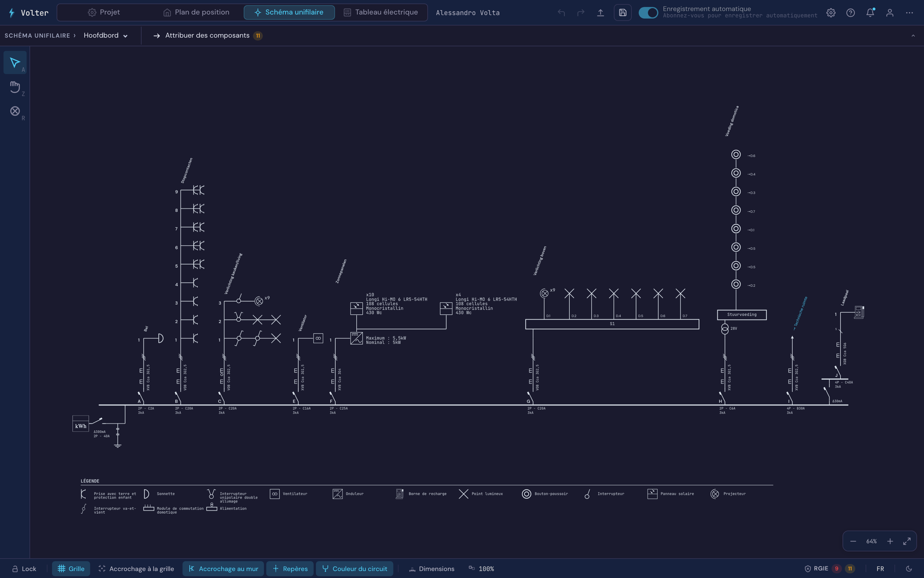Open the Hoofdbord dropdown
This screenshot has height=578, width=924.
tap(105, 35)
